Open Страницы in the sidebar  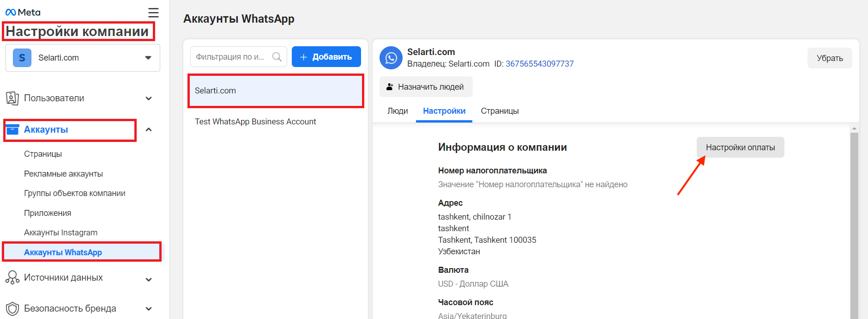[x=43, y=154]
